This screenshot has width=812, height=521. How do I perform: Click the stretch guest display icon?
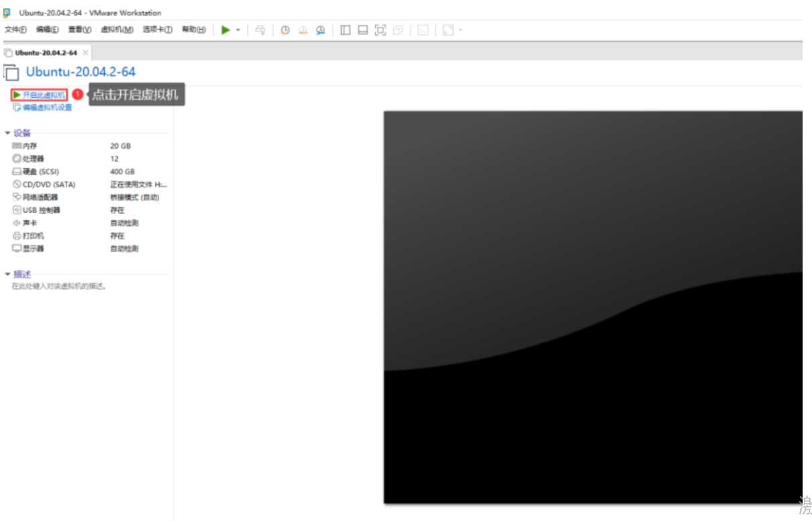pyautogui.click(x=448, y=30)
